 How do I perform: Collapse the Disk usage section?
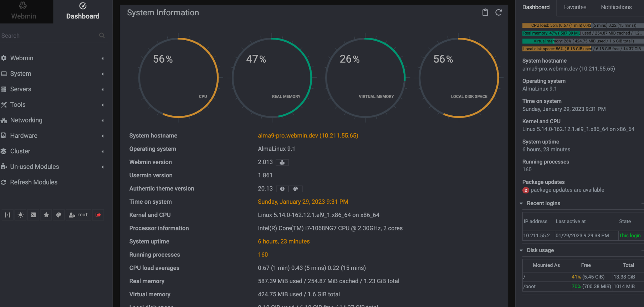[x=521, y=250]
